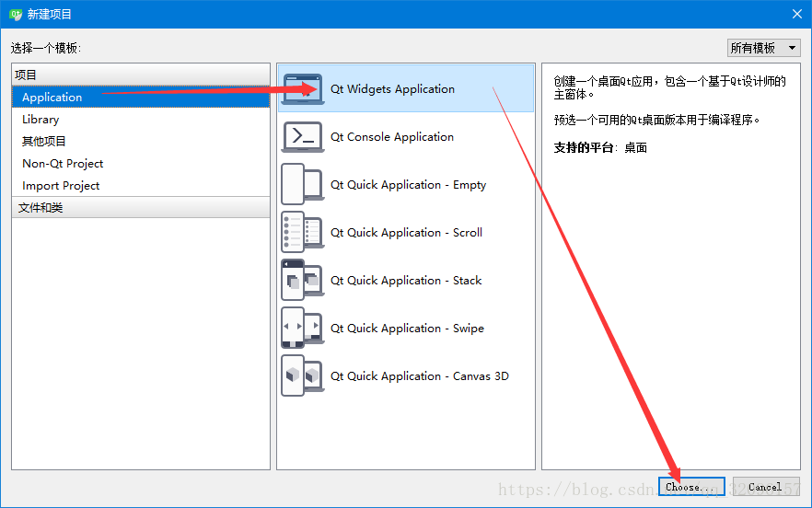
Task: Select Non-Qt Project category
Action: (141, 164)
